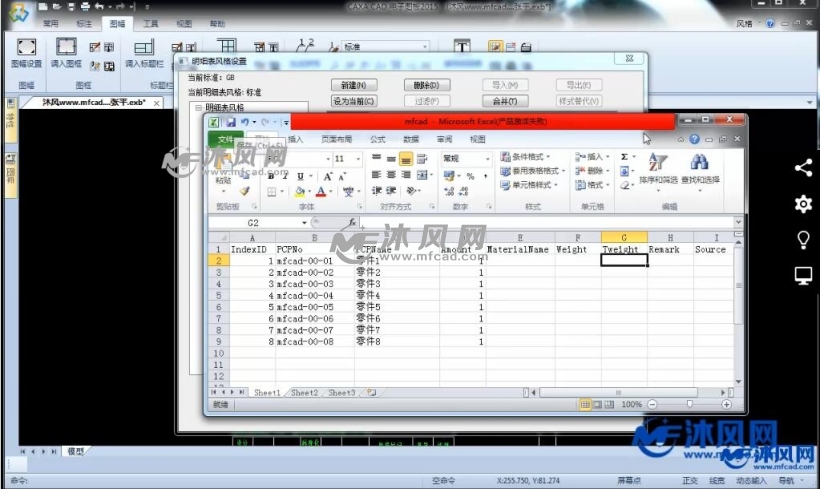Click the lightbulb icon on the right edge
This screenshot has width=820, height=489.
click(x=803, y=240)
